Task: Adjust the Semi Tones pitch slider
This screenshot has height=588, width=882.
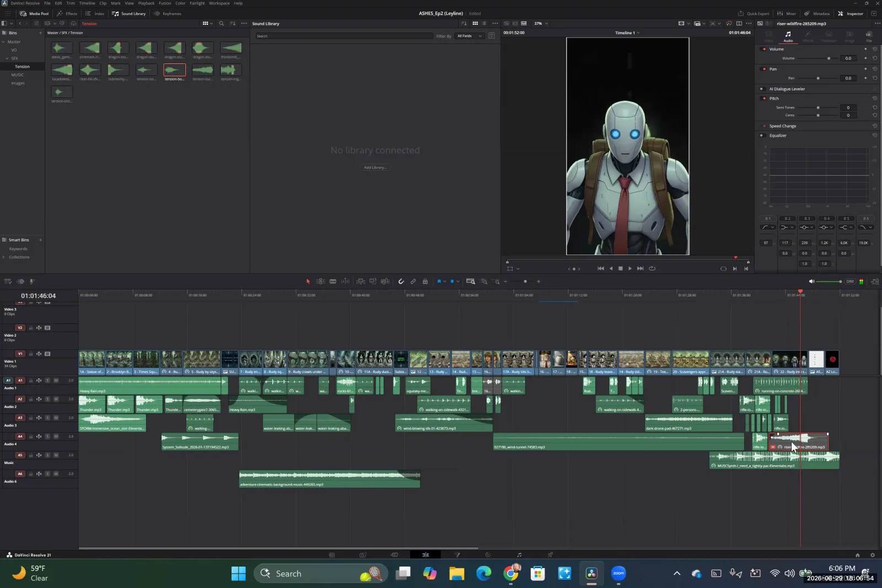Action: coord(818,107)
